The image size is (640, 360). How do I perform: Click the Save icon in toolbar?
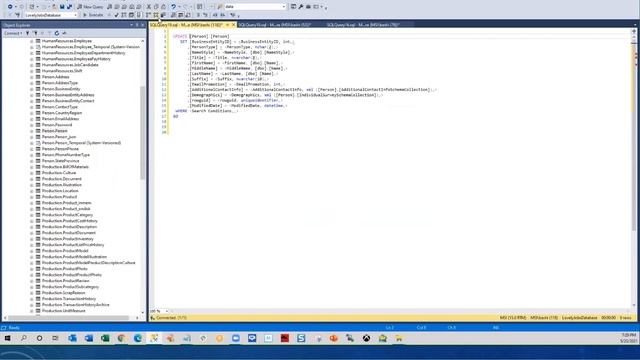(x=62, y=7)
